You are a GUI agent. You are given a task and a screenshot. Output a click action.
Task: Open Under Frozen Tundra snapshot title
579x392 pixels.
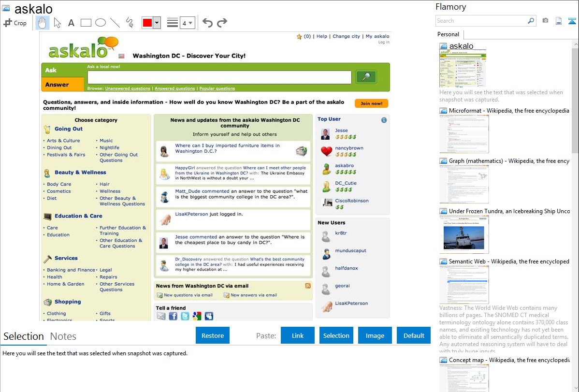pos(509,211)
